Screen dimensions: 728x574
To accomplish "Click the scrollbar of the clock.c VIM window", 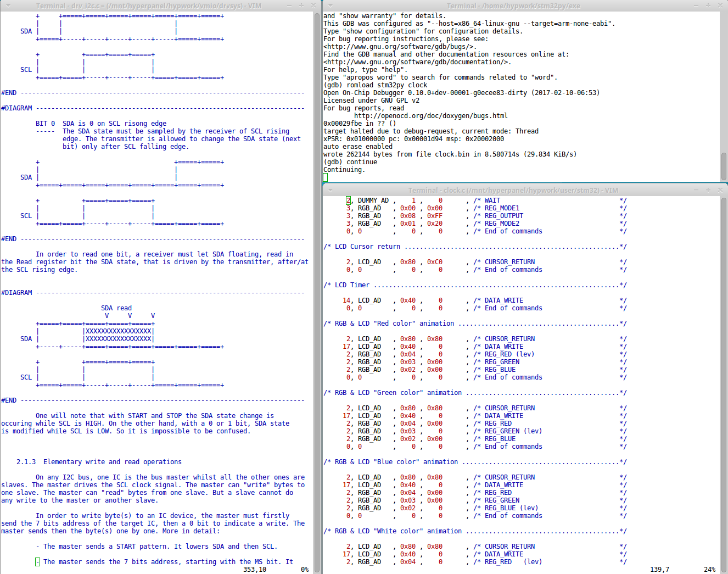I will [x=724, y=384].
